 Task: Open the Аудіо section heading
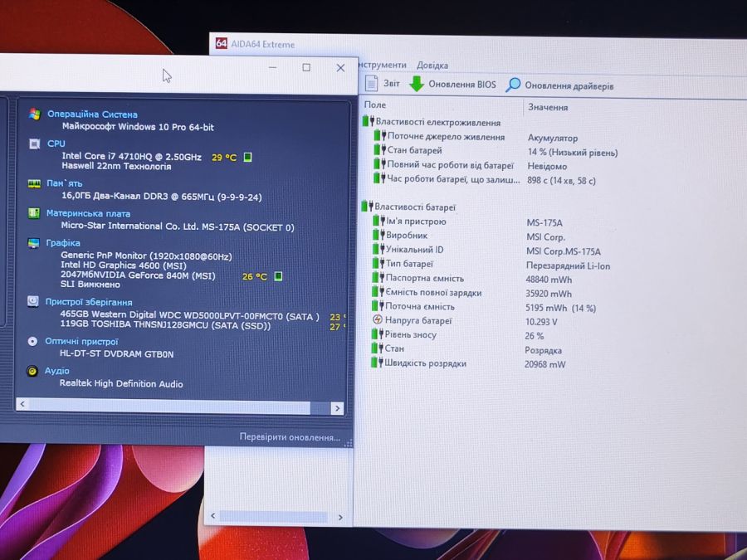coord(56,371)
